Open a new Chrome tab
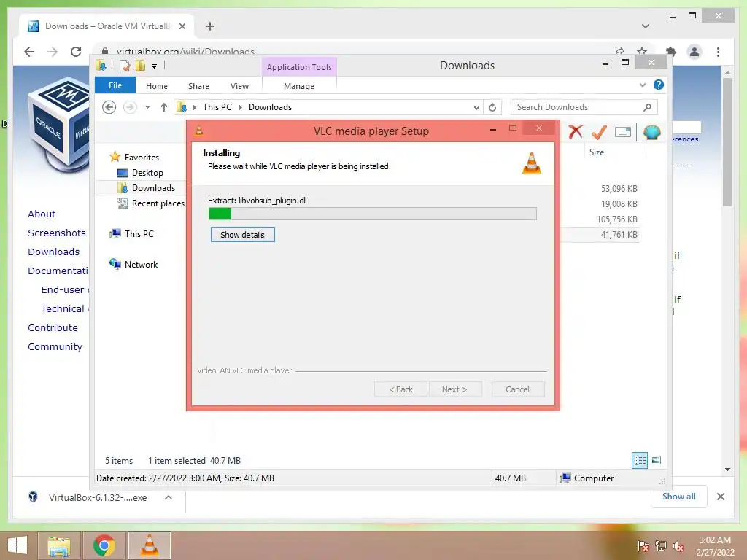This screenshot has width=747, height=560. coord(210,26)
